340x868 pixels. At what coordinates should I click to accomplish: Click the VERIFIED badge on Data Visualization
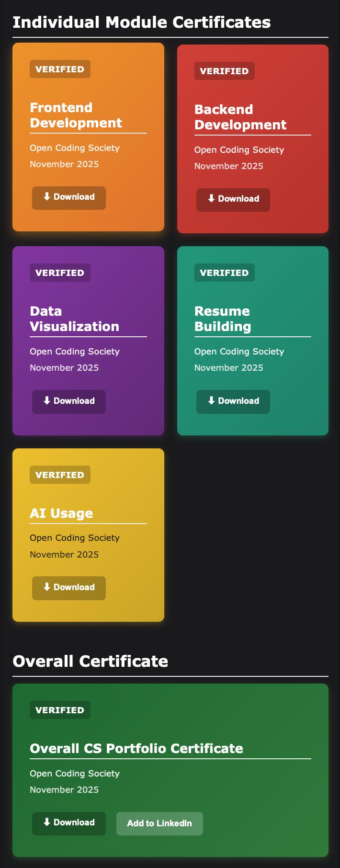[59, 272]
